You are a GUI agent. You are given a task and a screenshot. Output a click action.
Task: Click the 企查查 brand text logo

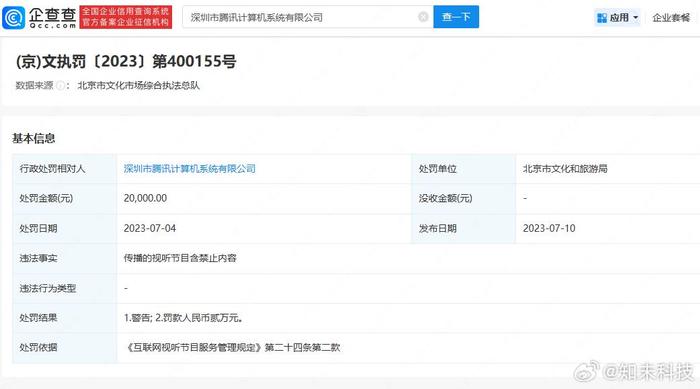coord(53,17)
